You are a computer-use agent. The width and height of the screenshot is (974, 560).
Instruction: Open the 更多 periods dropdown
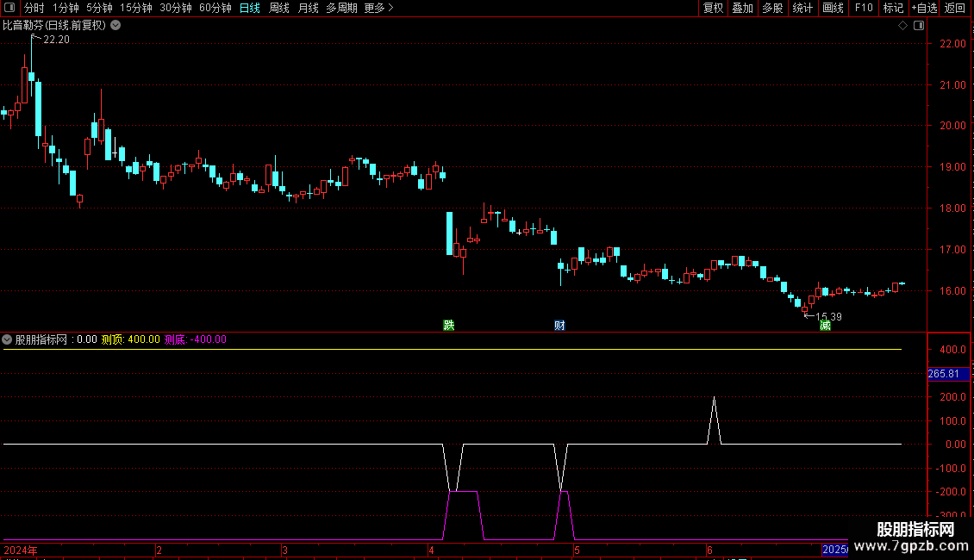pos(378,8)
